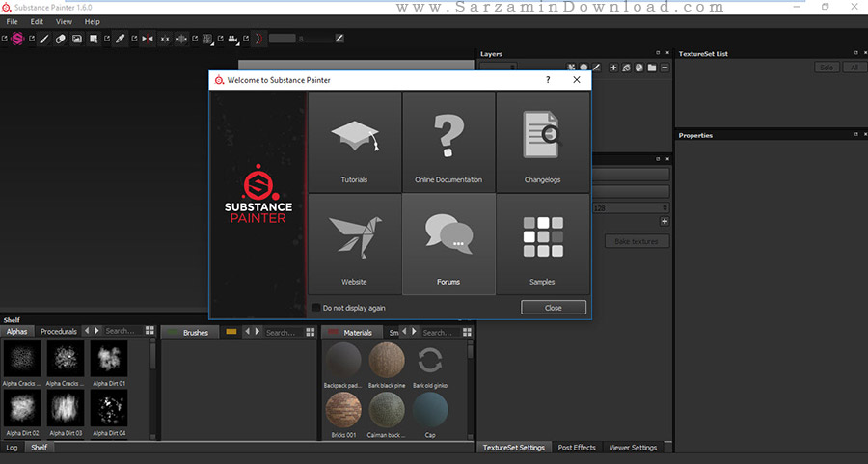Select the Caiman back material thumbnail
868x464 pixels.
[387, 411]
